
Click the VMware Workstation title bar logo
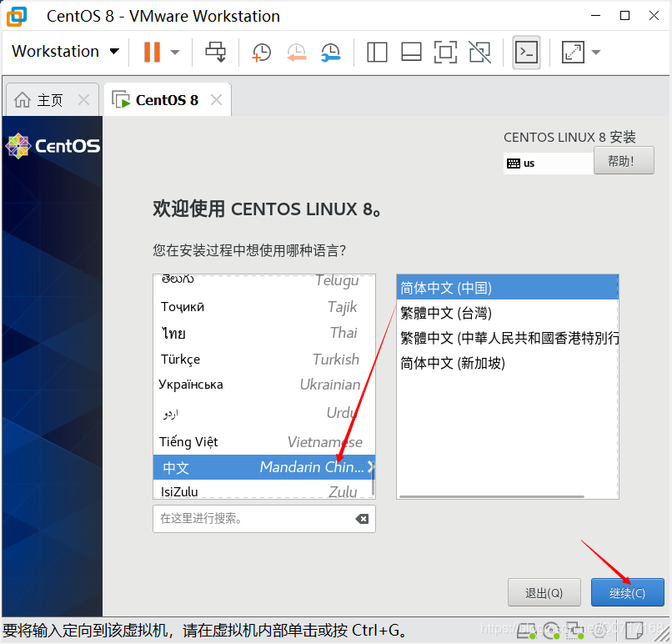(17, 17)
